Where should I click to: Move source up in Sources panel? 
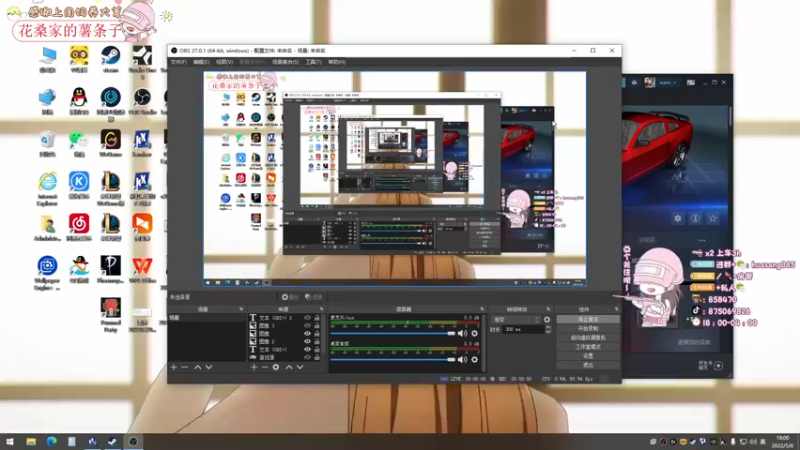coord(289,367)
